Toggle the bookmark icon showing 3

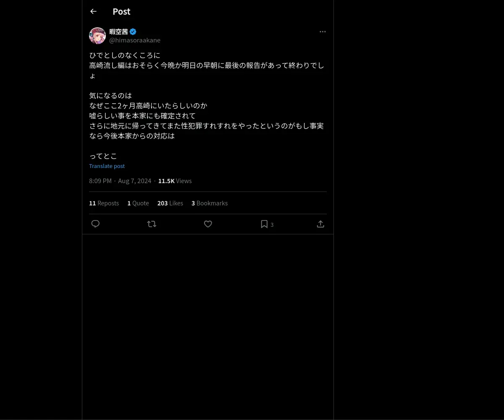(267, 224)
